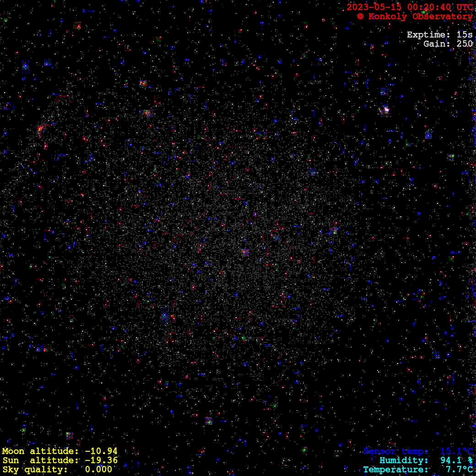Select the Sky quality label
Screen dimensions: 476x476
pyautogui.click(x=35, y=470)
